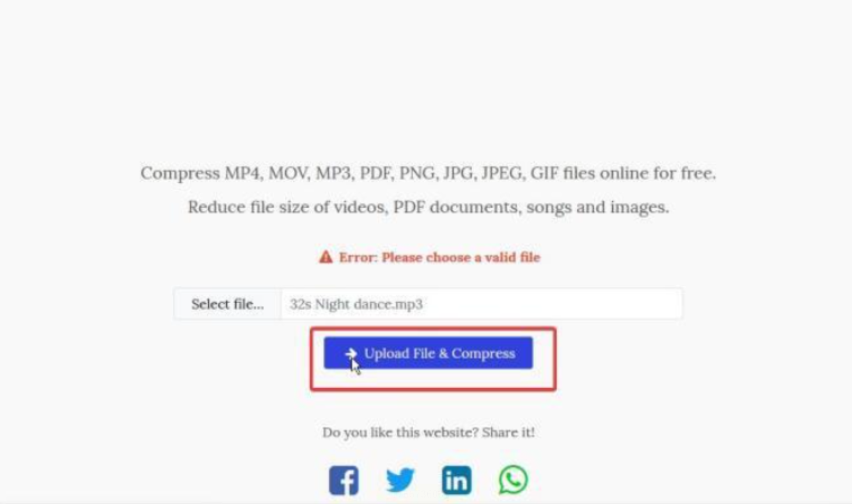Share the site on LinkedIn
This screenshot has height=504, width=852.
pyautogui.click(x=457, y=480)
